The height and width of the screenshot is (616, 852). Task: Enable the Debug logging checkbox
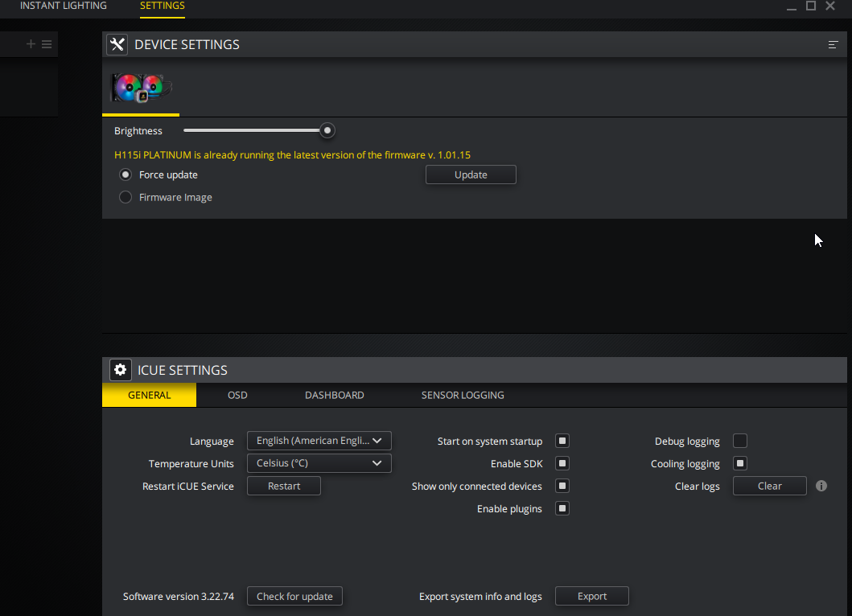click(x=740, y=441)
